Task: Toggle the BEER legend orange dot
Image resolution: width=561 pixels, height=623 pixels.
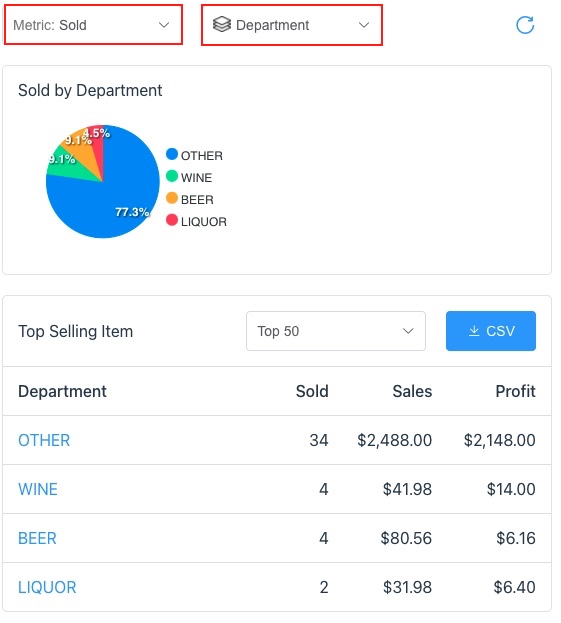Action: [172, 198]
